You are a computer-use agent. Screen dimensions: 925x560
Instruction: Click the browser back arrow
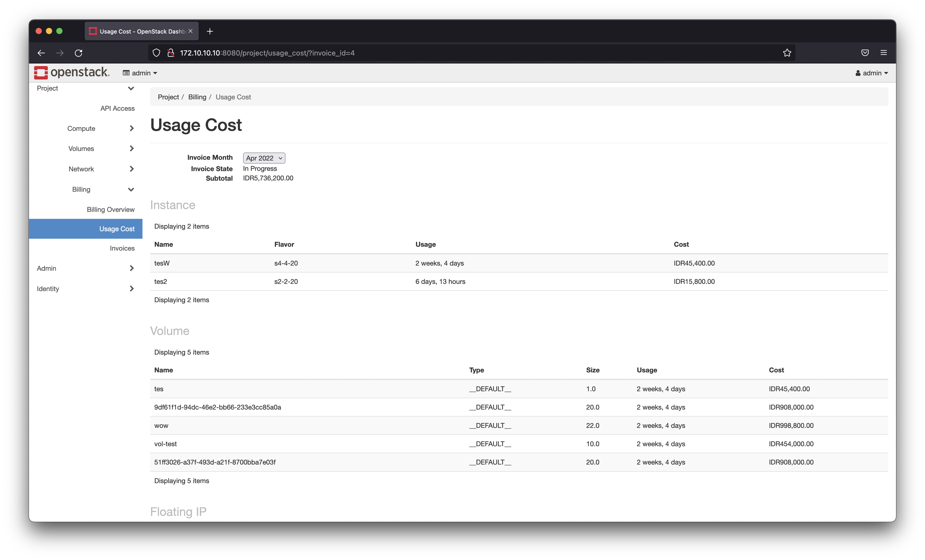[41, 53]
